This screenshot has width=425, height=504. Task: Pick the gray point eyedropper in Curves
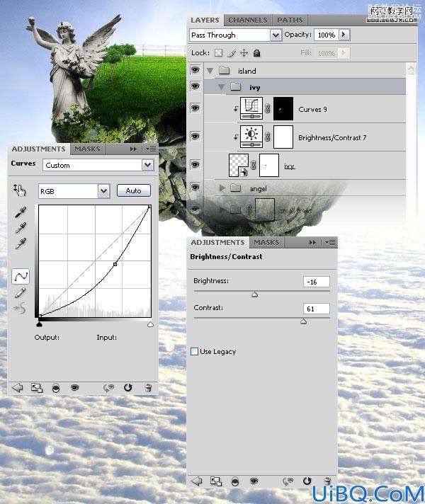click(x=21, y=228)
